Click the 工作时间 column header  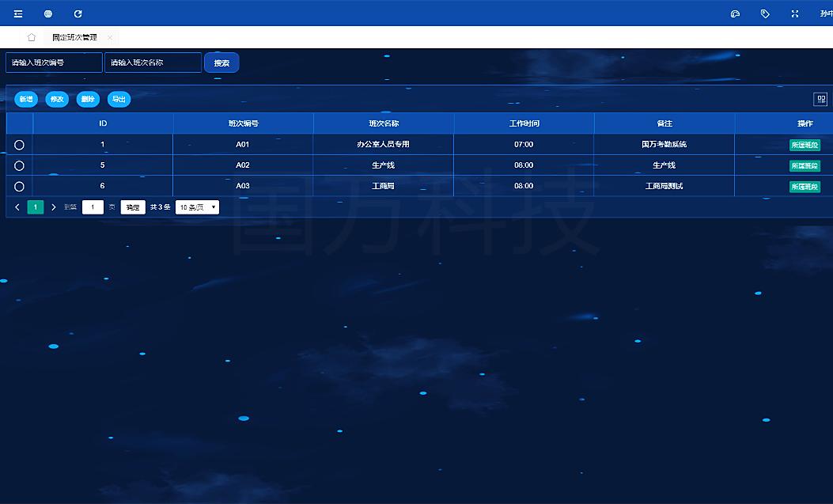[524, 123]
